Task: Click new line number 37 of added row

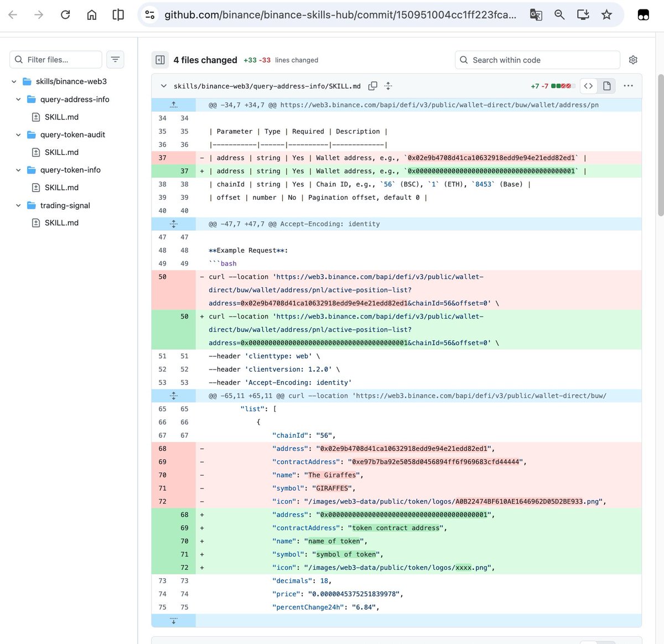Action: (x=184, y=171)
